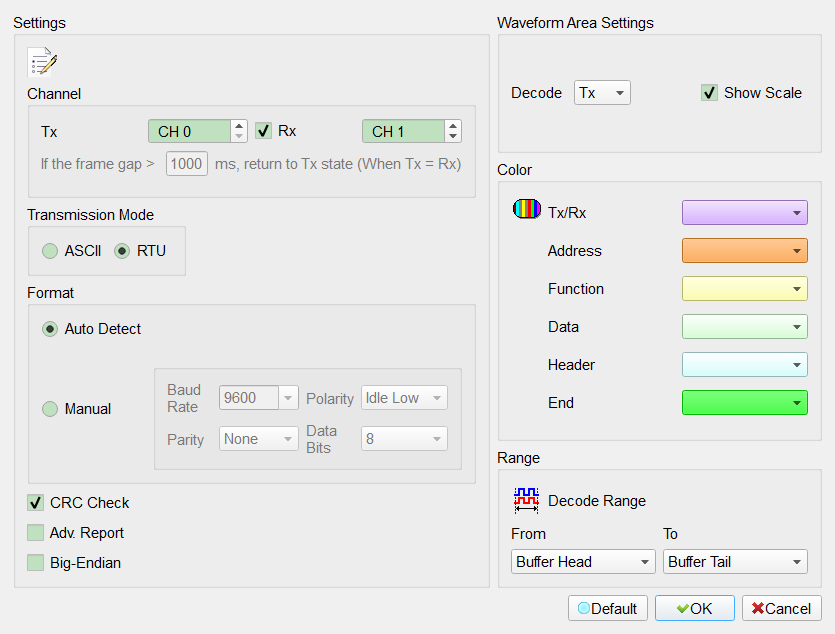Click the frame gap 1000 ms field
Screen dimensions: 835x634
point(186,163)
